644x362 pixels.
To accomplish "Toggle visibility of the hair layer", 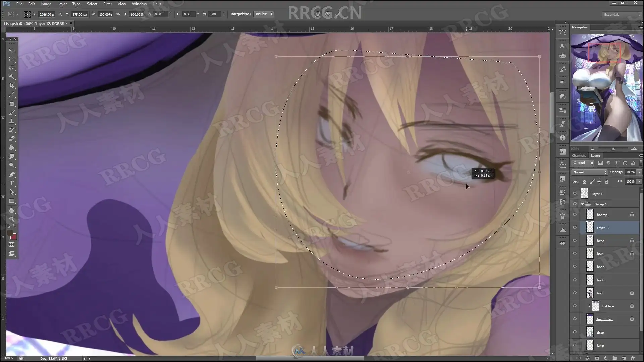I will [575, 254].
